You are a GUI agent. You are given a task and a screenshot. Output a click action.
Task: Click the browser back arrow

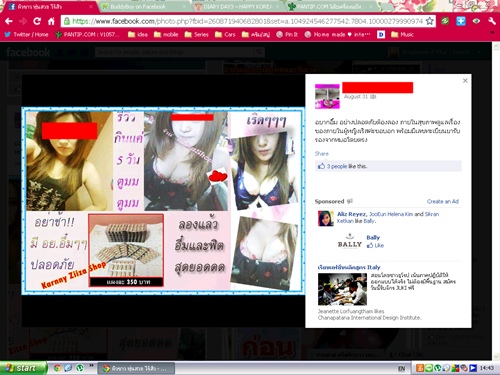[x=9, y=21]
